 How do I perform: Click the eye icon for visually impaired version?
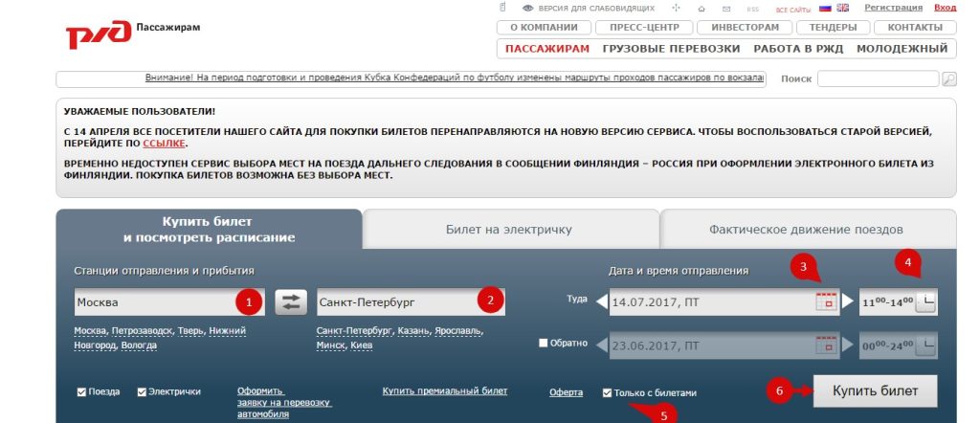528,8
